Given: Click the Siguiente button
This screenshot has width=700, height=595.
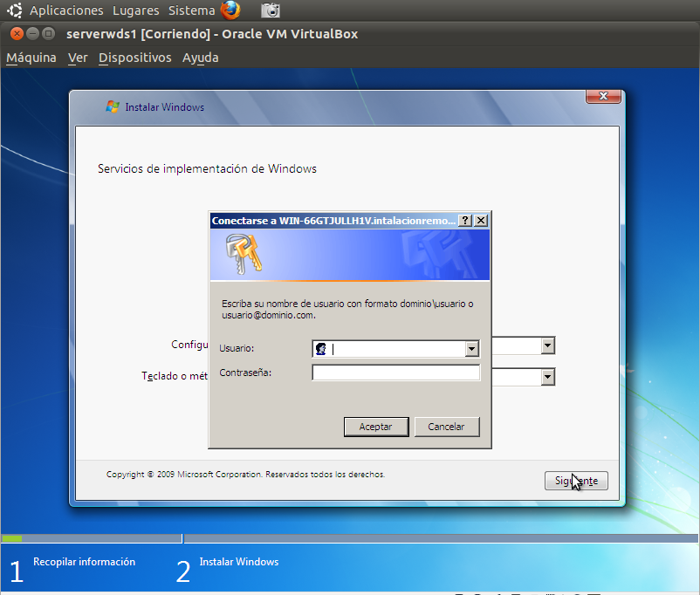Looking at the screenshot, I should pos(576,481).
